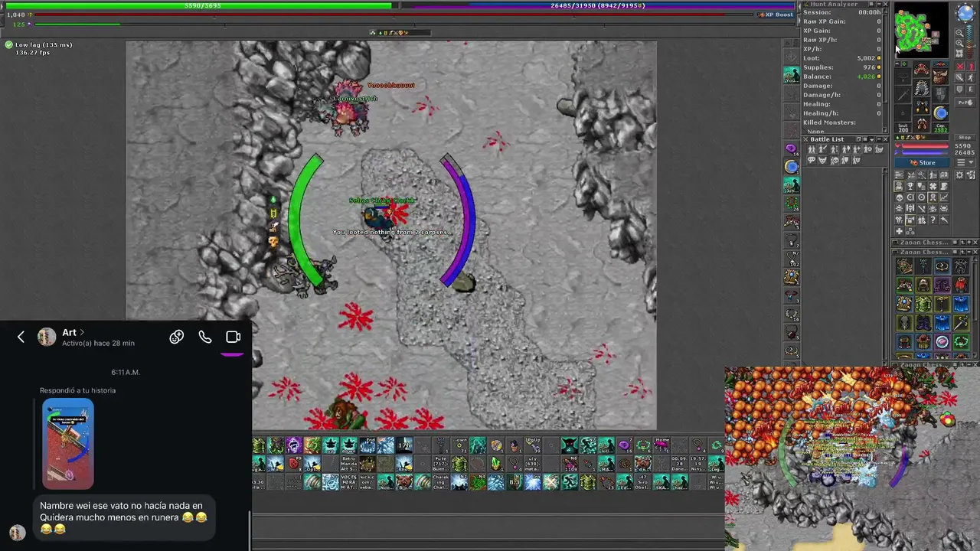Click the purple item in left quick-item column
Image resolution: width=980 pixels, height=551 pixels.
pyautogui.click(x=791, y=148)
